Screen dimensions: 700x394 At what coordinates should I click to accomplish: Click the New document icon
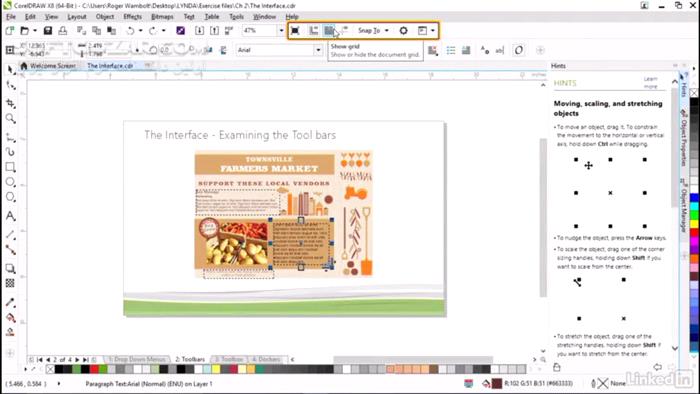click(x=10, y=30)
